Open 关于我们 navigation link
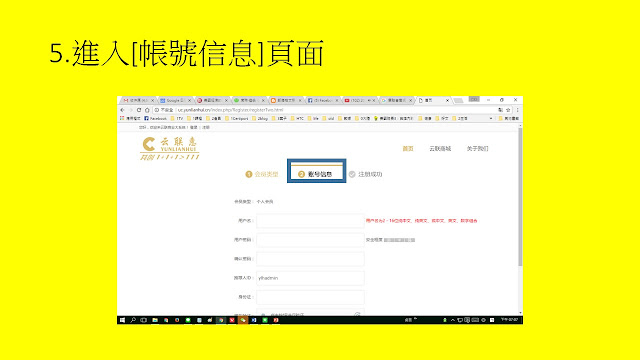 pos(477,149)
